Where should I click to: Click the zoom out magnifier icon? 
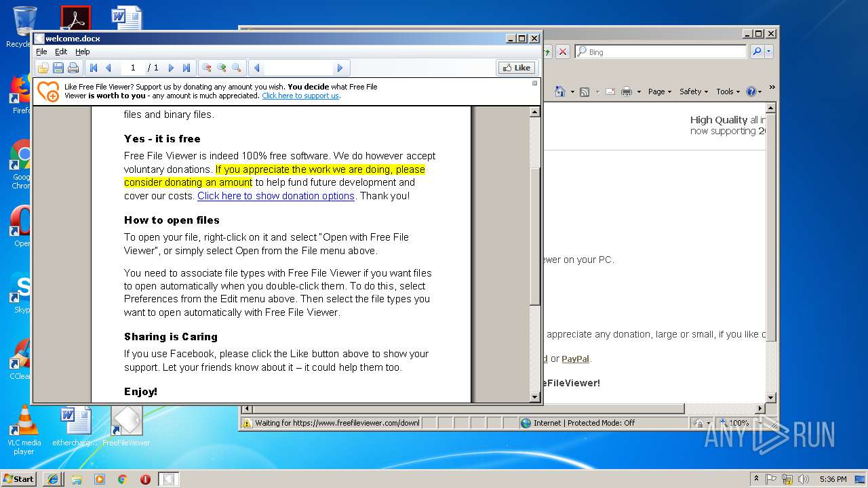207,68
